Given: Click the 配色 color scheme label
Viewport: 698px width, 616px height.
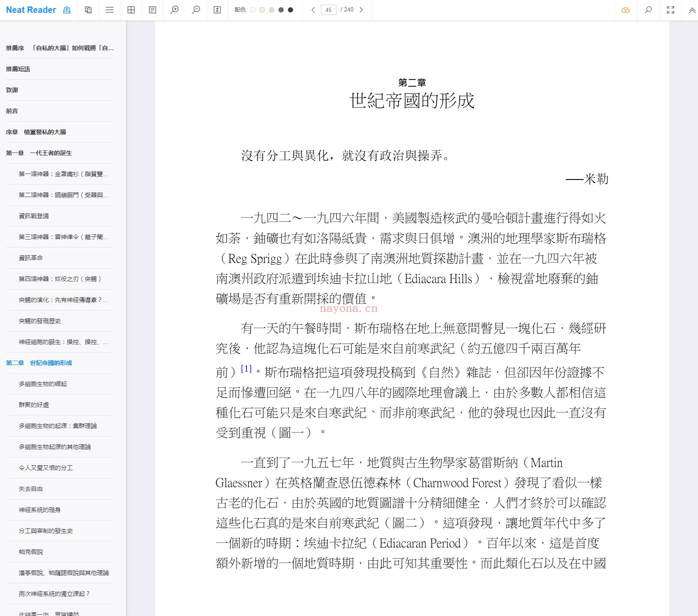Looking at the screenshot, I should pos(240,10).
